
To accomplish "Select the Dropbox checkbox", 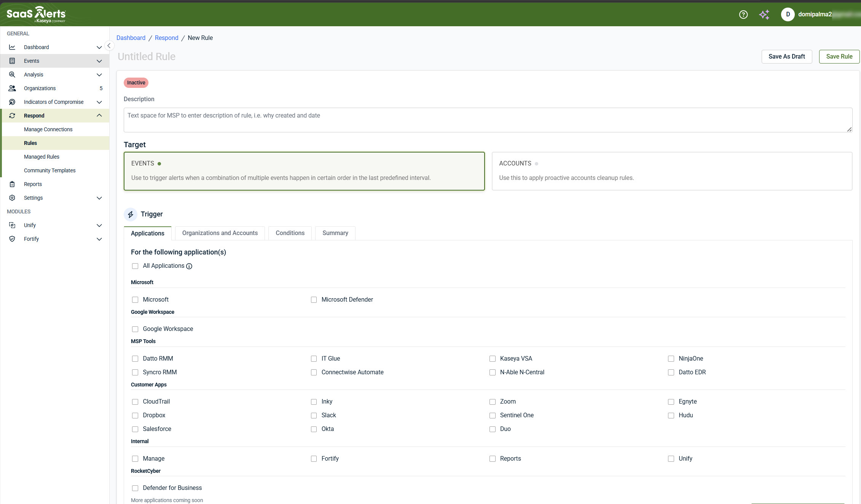I will click(x=135, y=415).
